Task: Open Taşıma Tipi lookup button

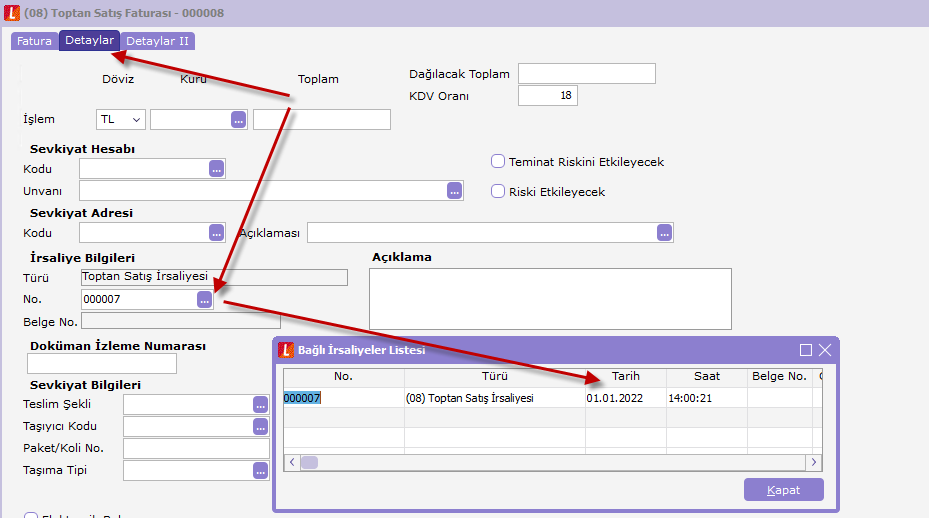Action: [x=260, y=470]
